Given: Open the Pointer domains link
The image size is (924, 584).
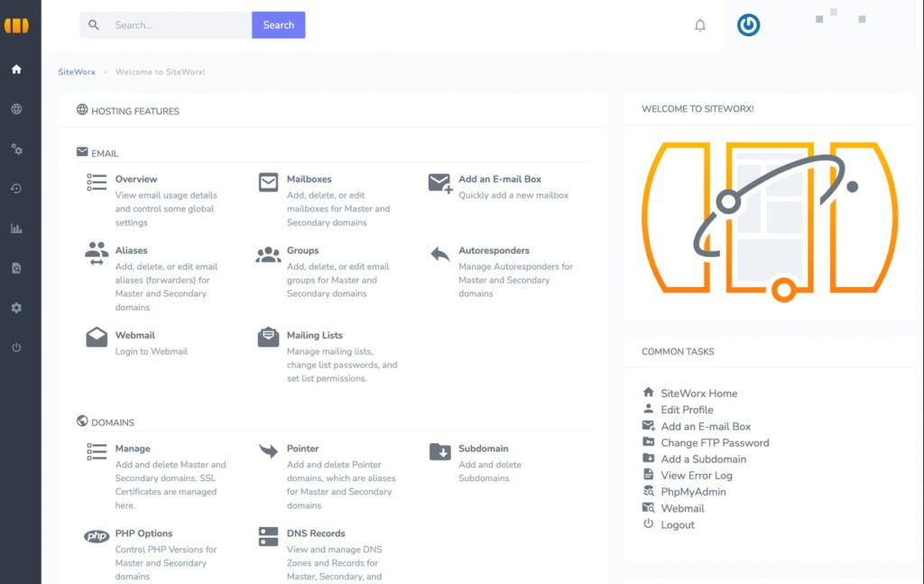Looking at the screenshot, I should click(x=303, y=449).
